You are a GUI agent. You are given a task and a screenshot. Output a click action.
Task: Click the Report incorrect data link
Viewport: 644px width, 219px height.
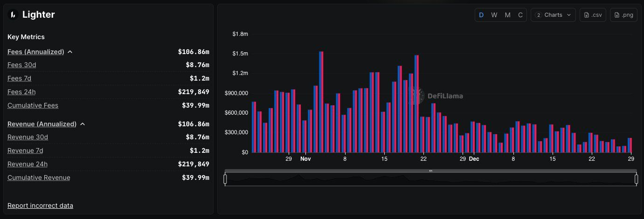40,205
